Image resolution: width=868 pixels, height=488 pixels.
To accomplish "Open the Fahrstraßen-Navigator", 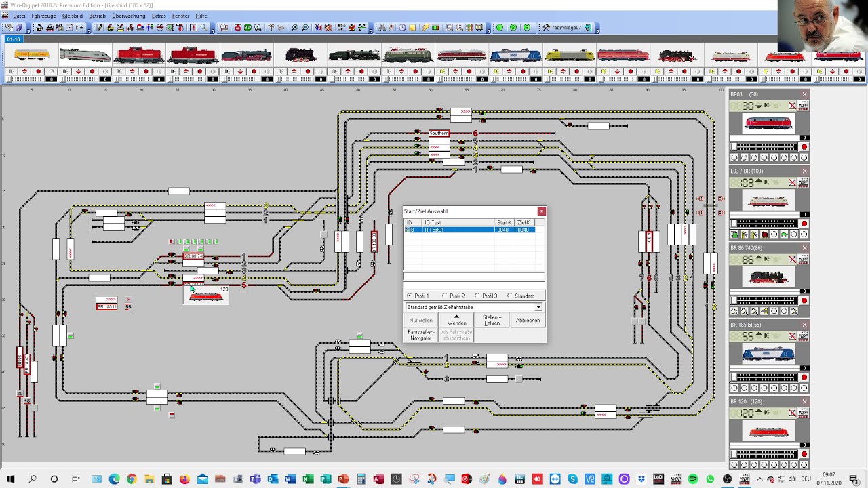I will 421,335.
